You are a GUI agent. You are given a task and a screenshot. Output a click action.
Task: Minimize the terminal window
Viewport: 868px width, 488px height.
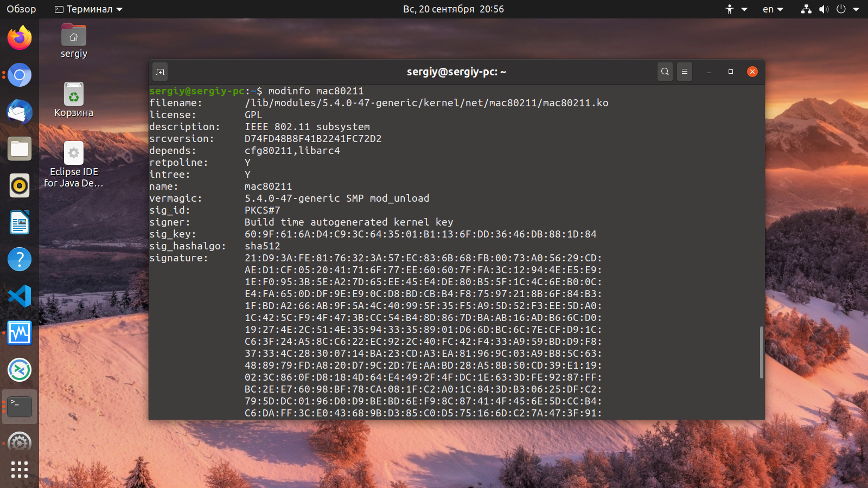tap(709, 72)
